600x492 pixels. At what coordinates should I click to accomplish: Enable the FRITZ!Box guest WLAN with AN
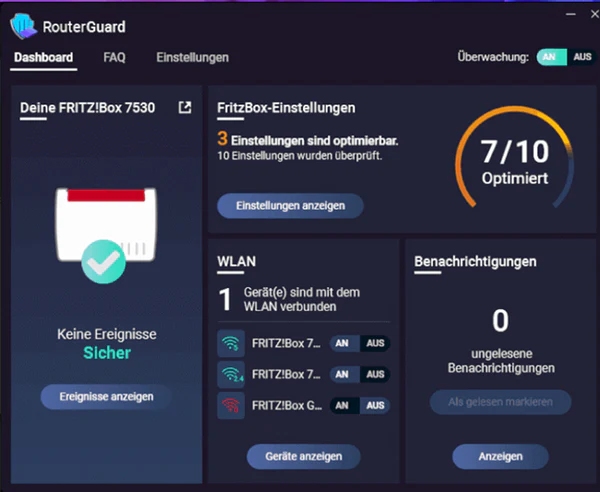coord(341,405)
